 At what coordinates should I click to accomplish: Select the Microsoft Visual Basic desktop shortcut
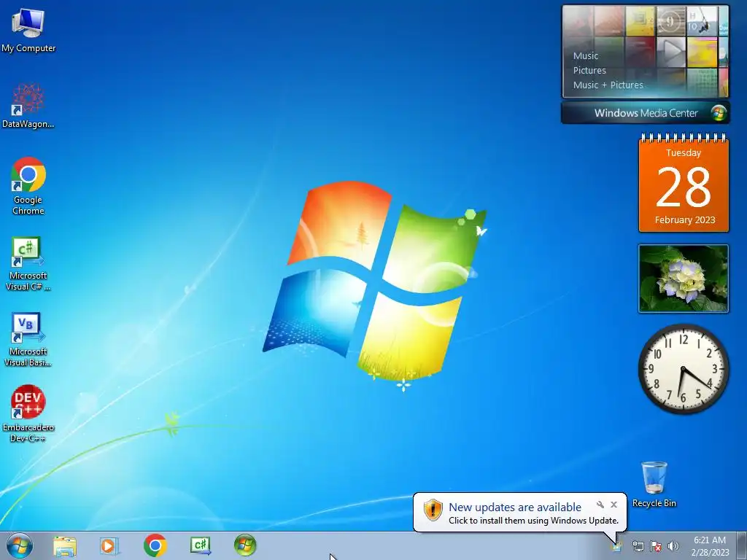[28, 340]
